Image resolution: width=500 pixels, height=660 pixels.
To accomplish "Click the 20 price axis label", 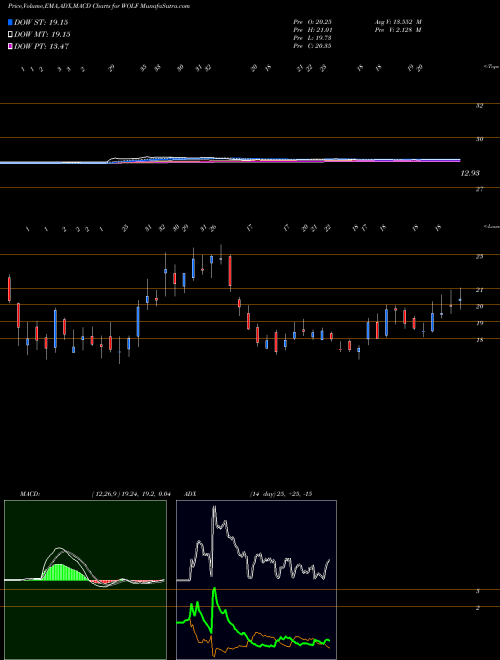I will 479,306.
